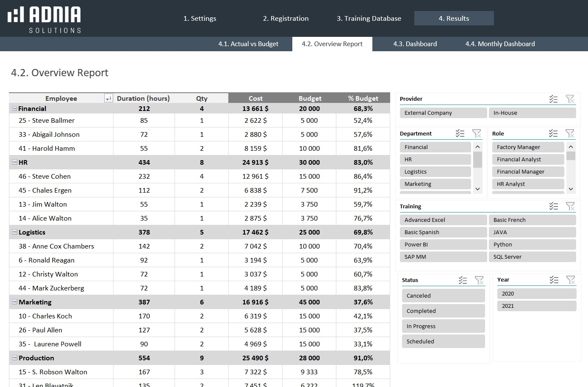Click the clear filter icon on the Provider slicer
The image size is (588, 387).
571,99
